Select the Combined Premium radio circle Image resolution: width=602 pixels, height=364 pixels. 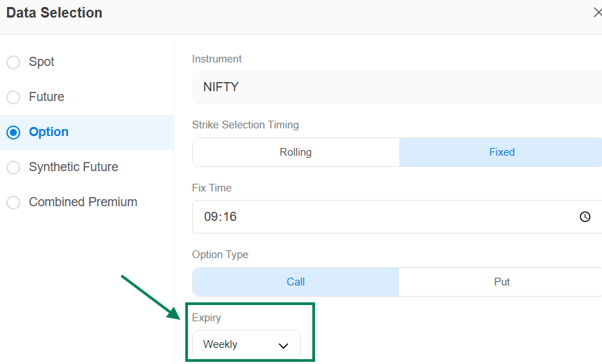pyautogui.click(x=13, y=203)
